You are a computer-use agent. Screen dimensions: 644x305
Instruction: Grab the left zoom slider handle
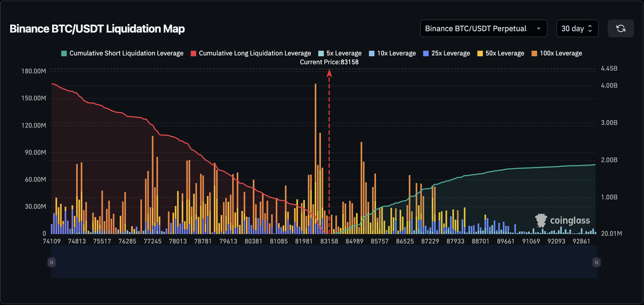click(x=52, y=262)
